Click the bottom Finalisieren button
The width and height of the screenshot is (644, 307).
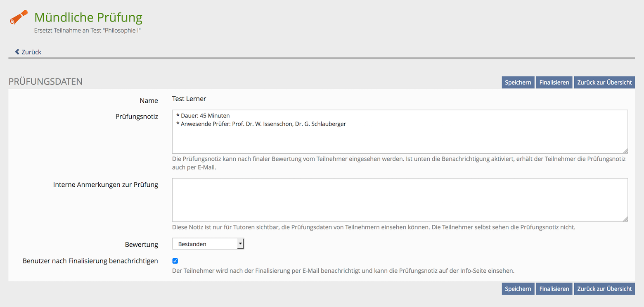point(554,289)
